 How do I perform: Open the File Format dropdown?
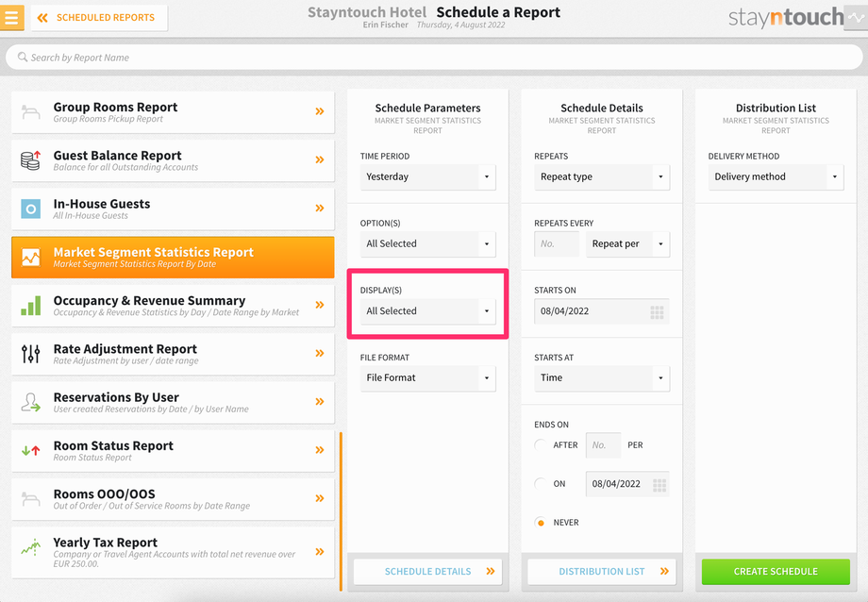[x=428, y=378]
